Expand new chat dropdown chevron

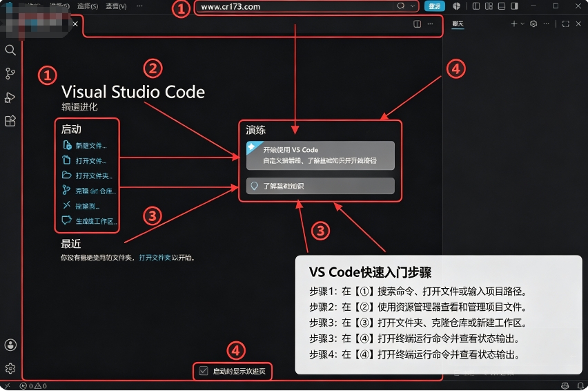click(x=522, y=23)
